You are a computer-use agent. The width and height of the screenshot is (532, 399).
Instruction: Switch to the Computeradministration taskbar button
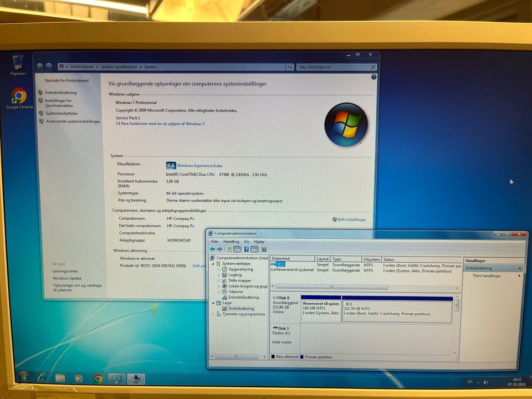point(136,379)
